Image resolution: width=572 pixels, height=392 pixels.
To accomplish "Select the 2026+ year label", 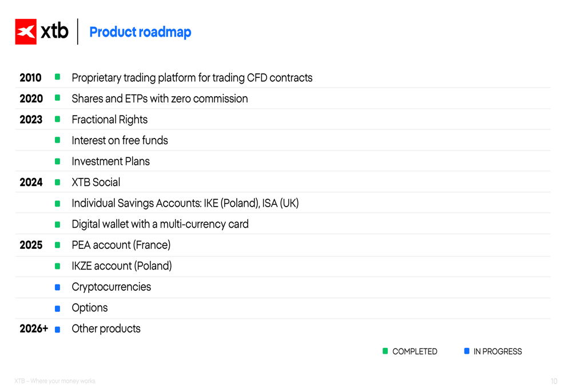I will pyautogui.click(x=34, y=329).
